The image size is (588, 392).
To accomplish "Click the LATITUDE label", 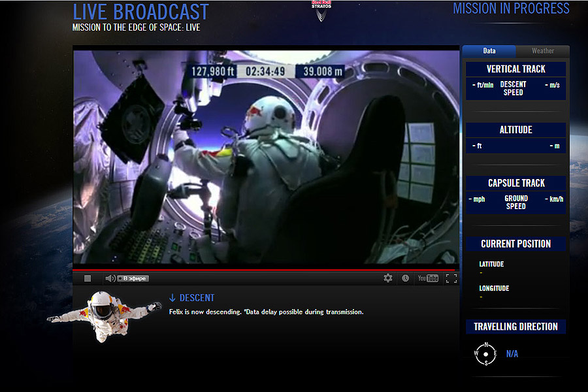I will coord(491,264).
